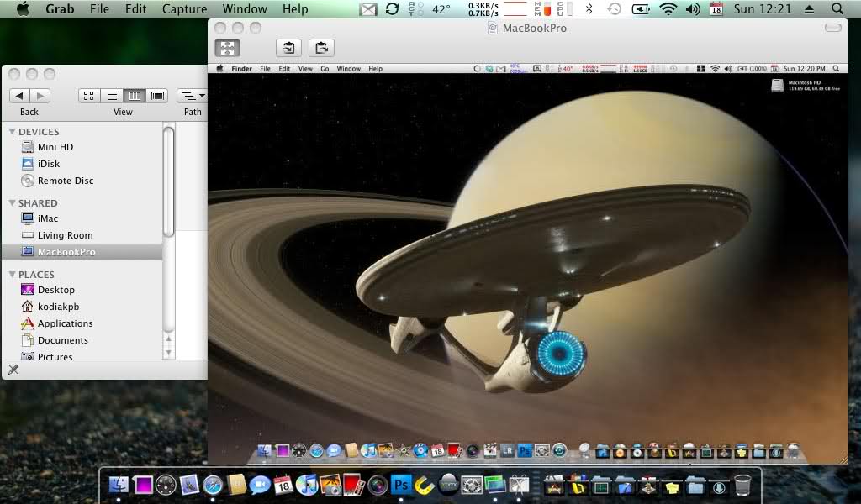Toggle fit-screen scaling in MacBookPro window

pos(227,48)
